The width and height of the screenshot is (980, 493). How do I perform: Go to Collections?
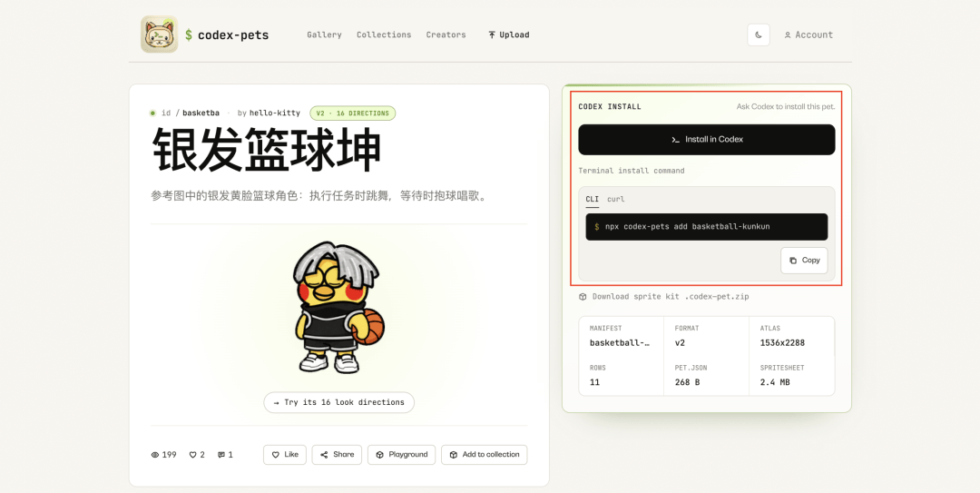384,35
